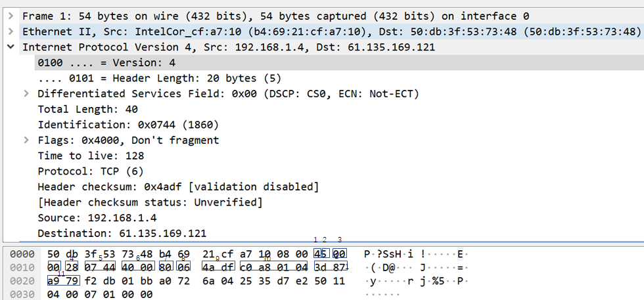Screen dimensions: 644x300
Task: Click the Header checksum: 0x4adf row
Action: tap(177, 187)
